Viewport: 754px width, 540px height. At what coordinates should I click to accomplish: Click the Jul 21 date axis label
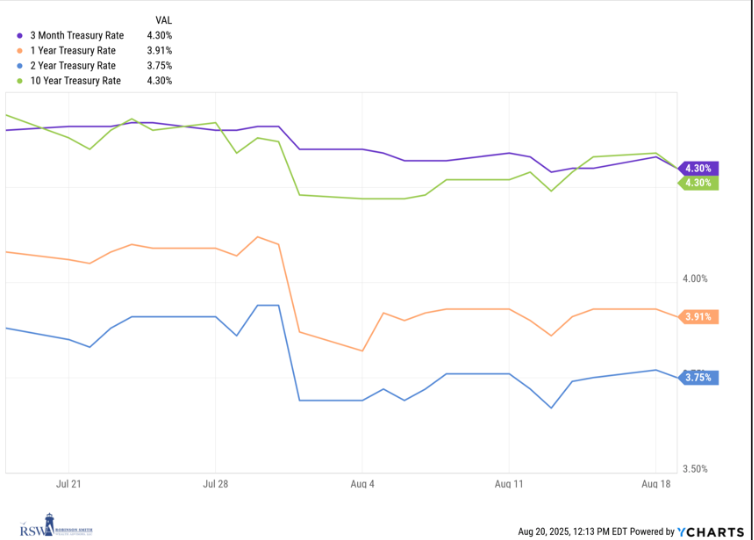tap(69, 483)
